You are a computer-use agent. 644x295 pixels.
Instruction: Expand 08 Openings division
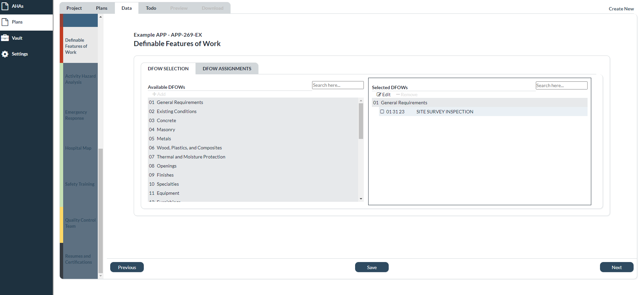253,166
